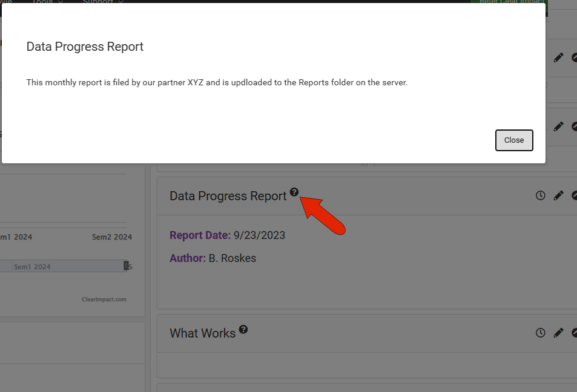The image size is (577, 392).
Task: Click the Data Progress Report panel heading behind dialog
Action: [228, 196]
